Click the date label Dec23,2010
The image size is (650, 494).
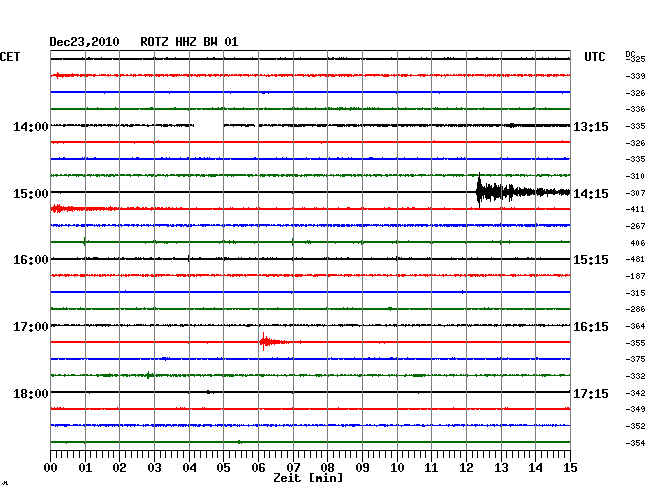coord(84,42)
